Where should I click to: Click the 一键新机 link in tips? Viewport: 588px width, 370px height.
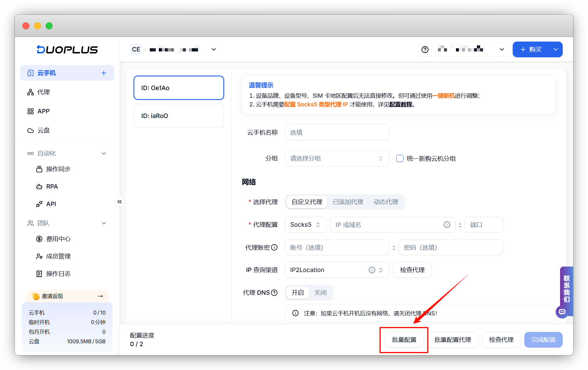(443, 96)
